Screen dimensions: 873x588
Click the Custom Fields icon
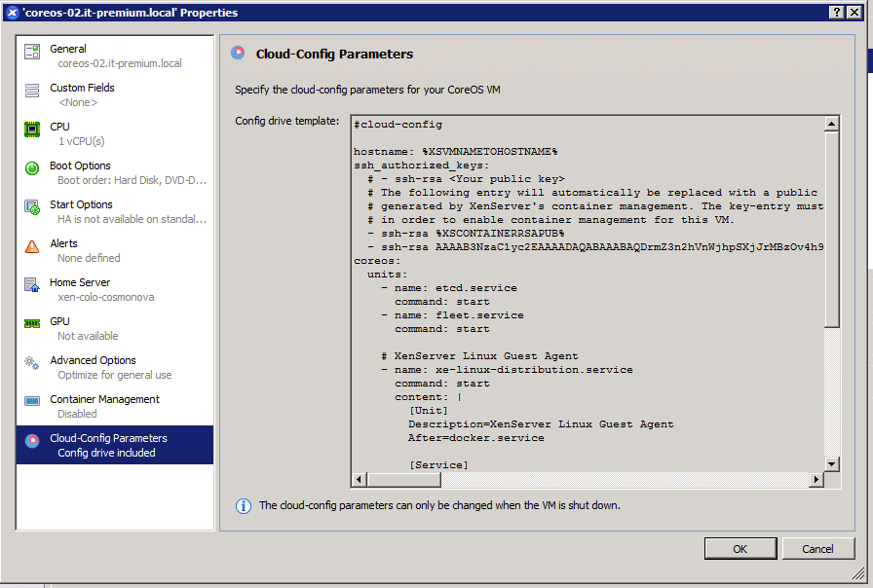coord(32,91)
